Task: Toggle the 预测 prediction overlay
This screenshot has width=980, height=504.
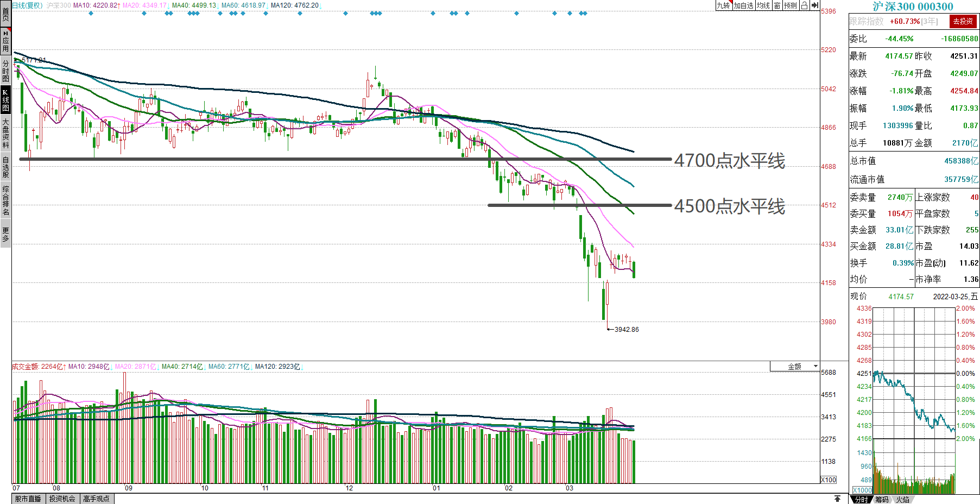Action: 791,5
